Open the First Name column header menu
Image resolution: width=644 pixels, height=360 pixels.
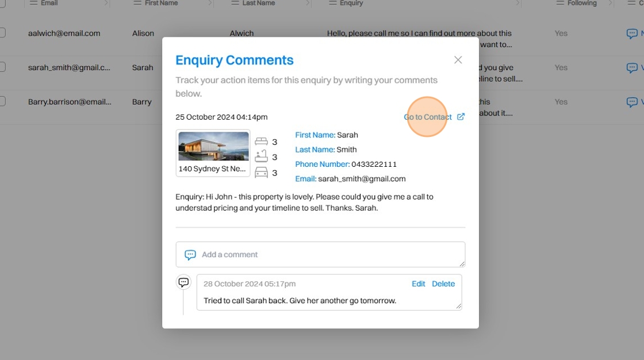point(137,3)
